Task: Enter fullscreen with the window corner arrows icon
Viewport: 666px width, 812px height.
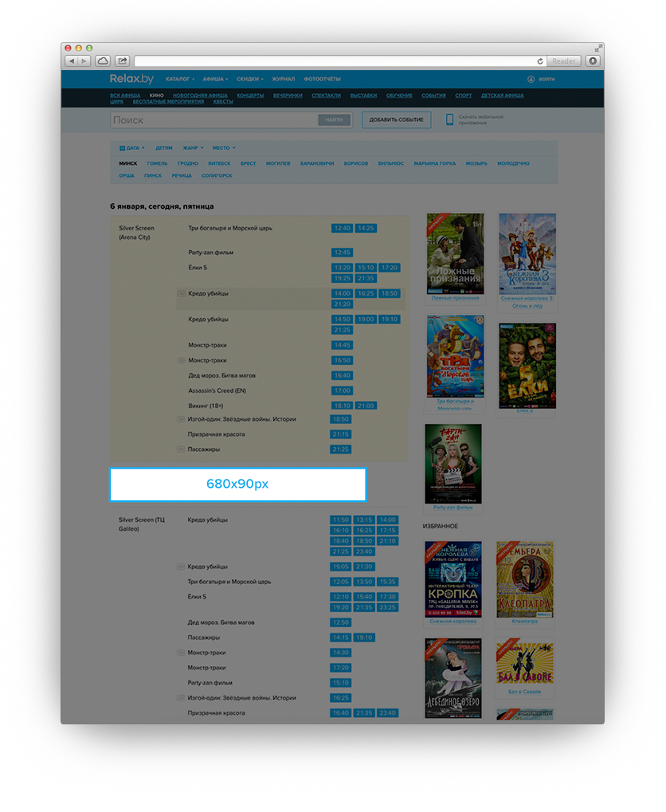Action: coord(598,48)
